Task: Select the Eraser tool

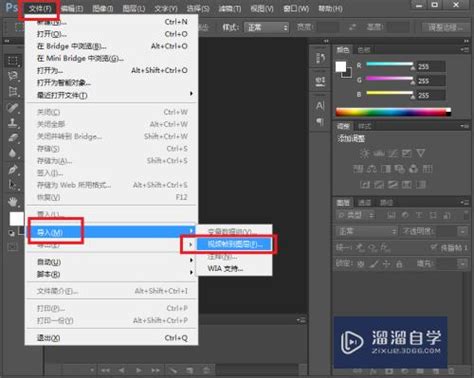Action: 13,138
